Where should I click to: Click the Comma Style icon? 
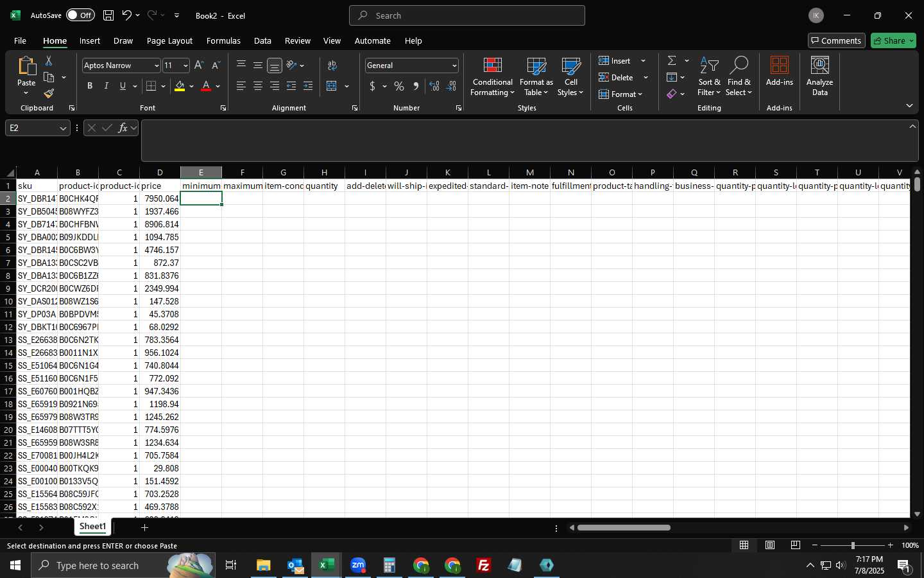(x=416, y=86)
